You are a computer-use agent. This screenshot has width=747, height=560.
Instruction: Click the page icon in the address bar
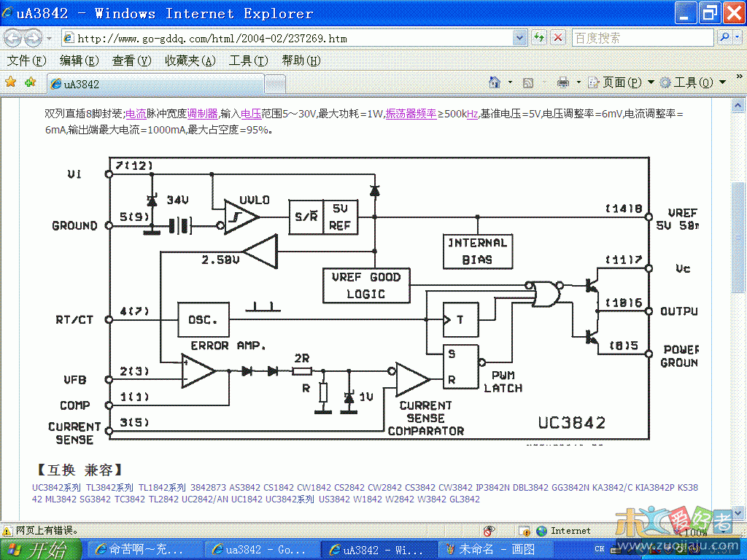(69, 38)
